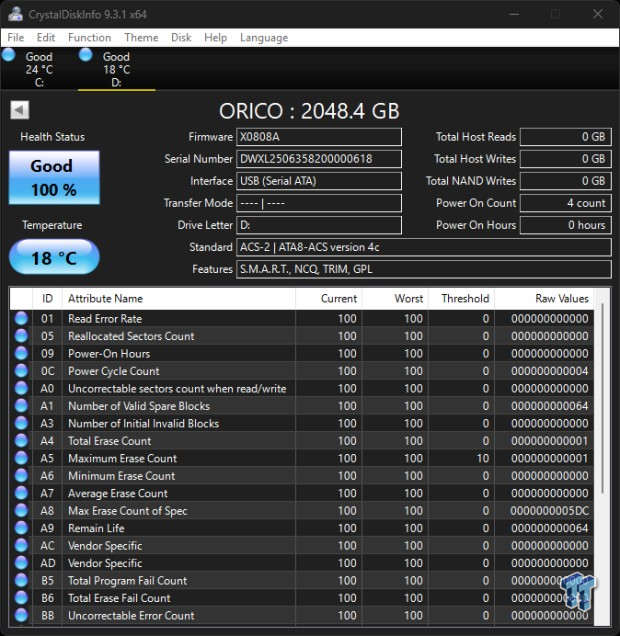Open the Function menu

pyautogui.click(x=90, y=37)
